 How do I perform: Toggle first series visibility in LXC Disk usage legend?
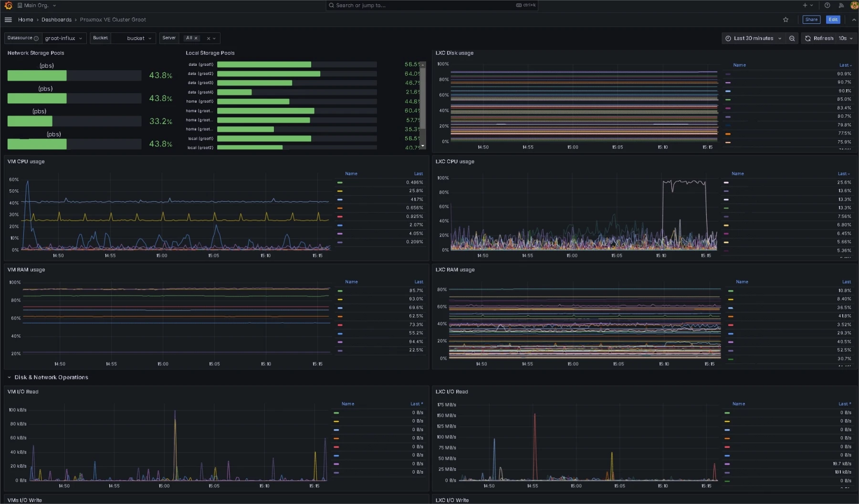pyautogui.click(x=728, y=74)
